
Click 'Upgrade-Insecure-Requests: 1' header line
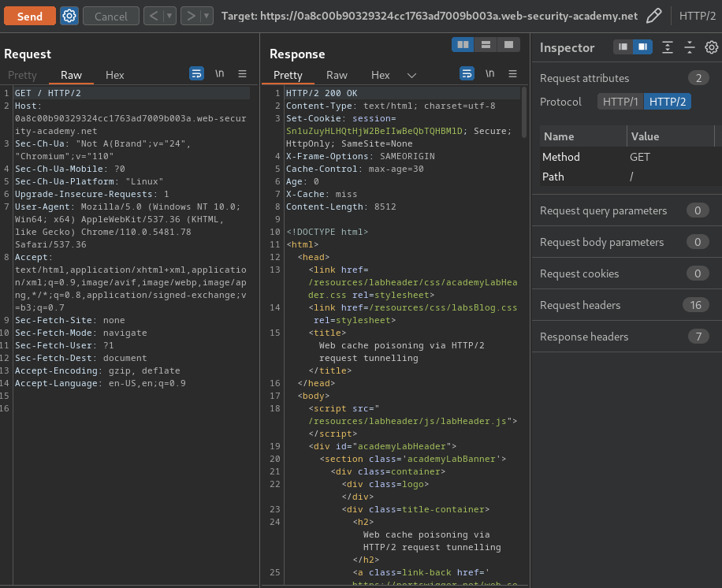pos(92,195)
